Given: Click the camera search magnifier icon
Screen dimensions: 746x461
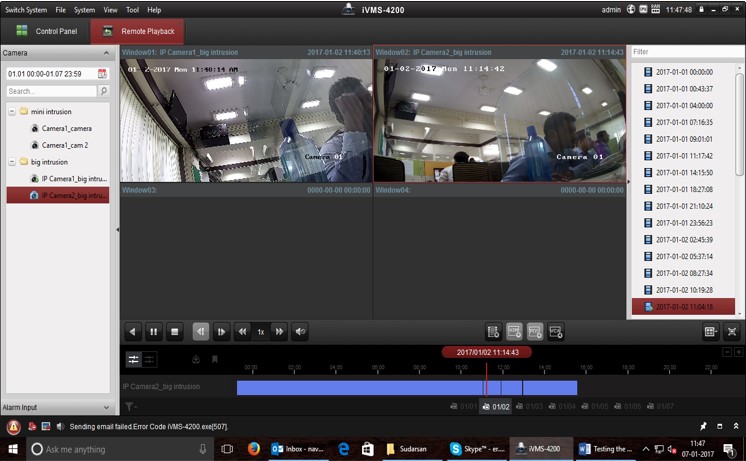Looking at the screenshot, I should [103, 91].
